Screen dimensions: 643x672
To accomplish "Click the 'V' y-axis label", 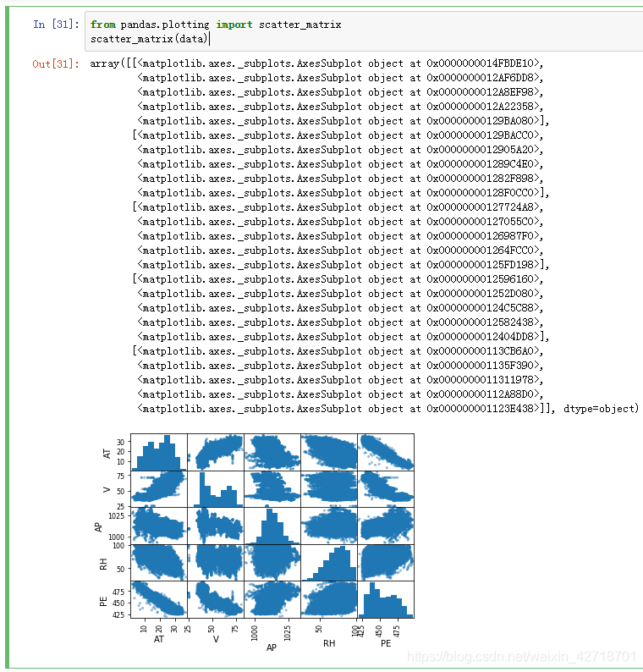I will (107, 489).
